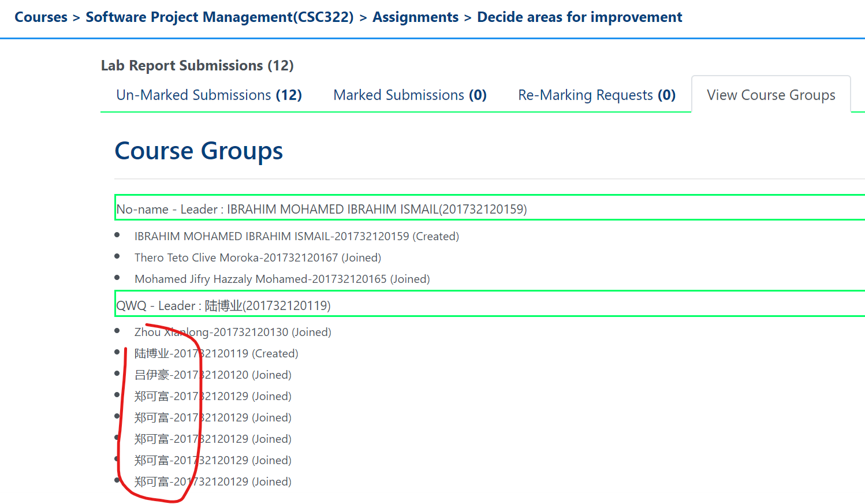
Task: Click the Lab Report Submissions heading
Action: tap(197, 66)
